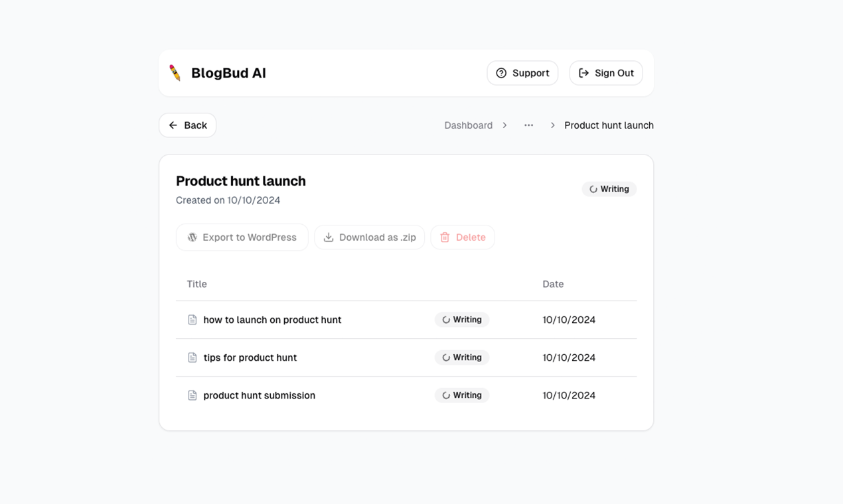Click the question mark icon in the Support button

click(501, 73)
